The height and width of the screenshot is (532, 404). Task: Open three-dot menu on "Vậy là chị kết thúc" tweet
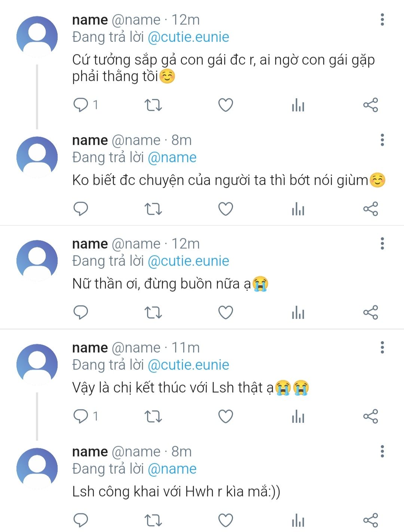coord(382,348)
